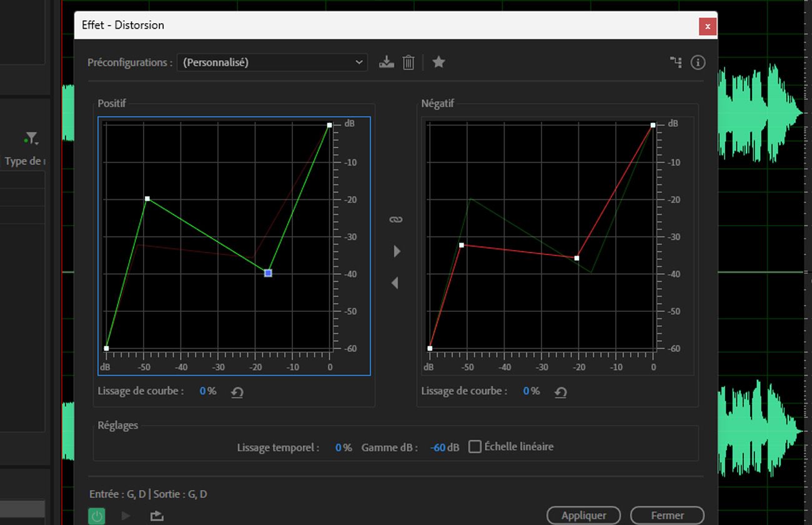Click the 'Type de' column header behind dialog

[24, 161]
